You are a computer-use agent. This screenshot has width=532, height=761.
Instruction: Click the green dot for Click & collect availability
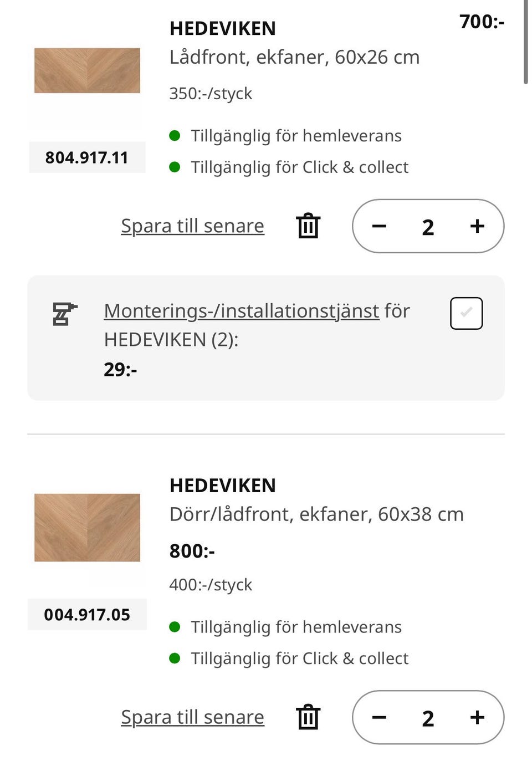176,166
